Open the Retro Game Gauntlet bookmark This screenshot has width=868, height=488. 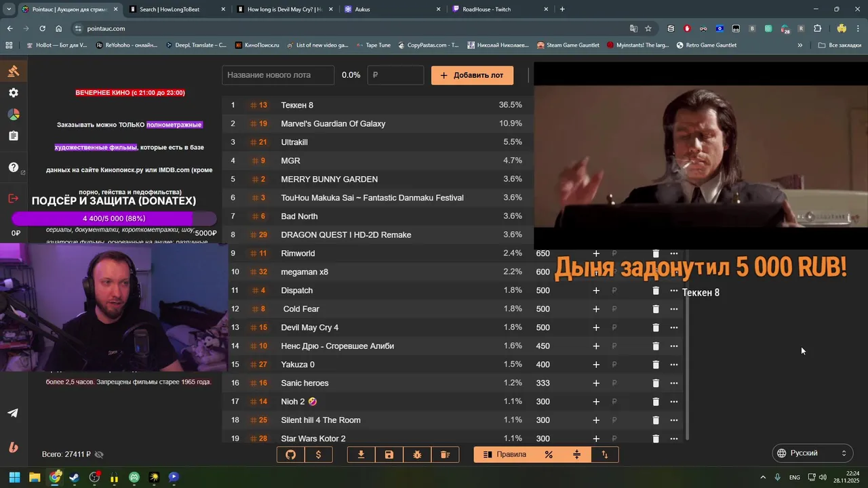[x=707, y=45]
